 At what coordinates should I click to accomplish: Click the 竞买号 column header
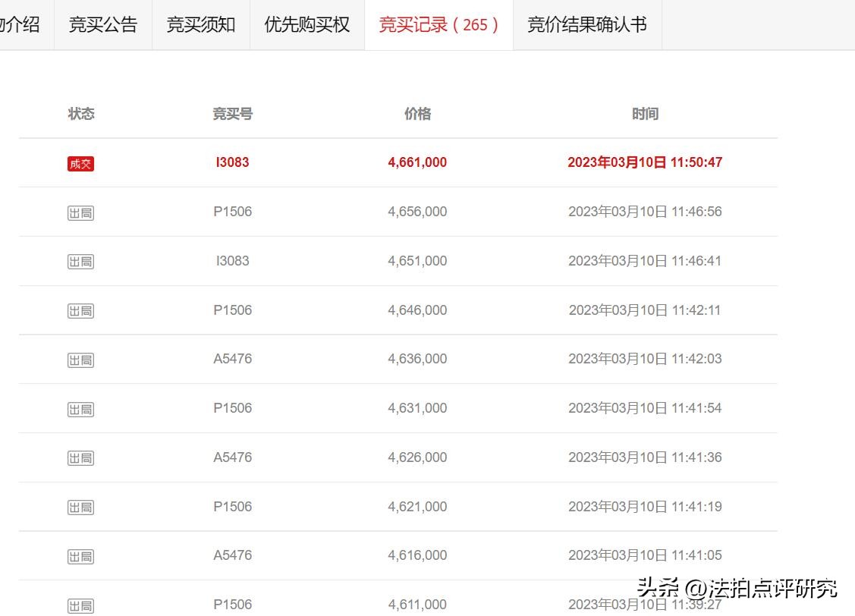(232, 113)
